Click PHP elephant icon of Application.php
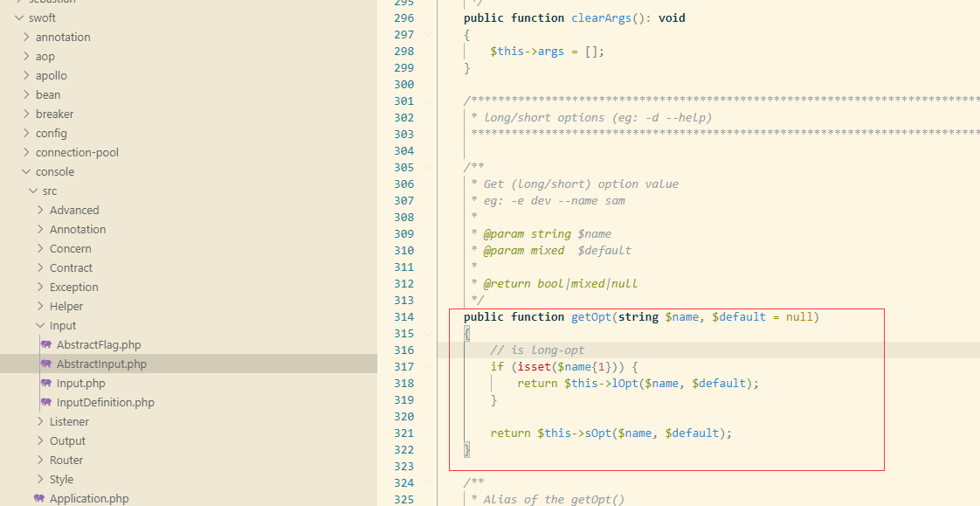The image size is (980, 506). coord(39,498)
